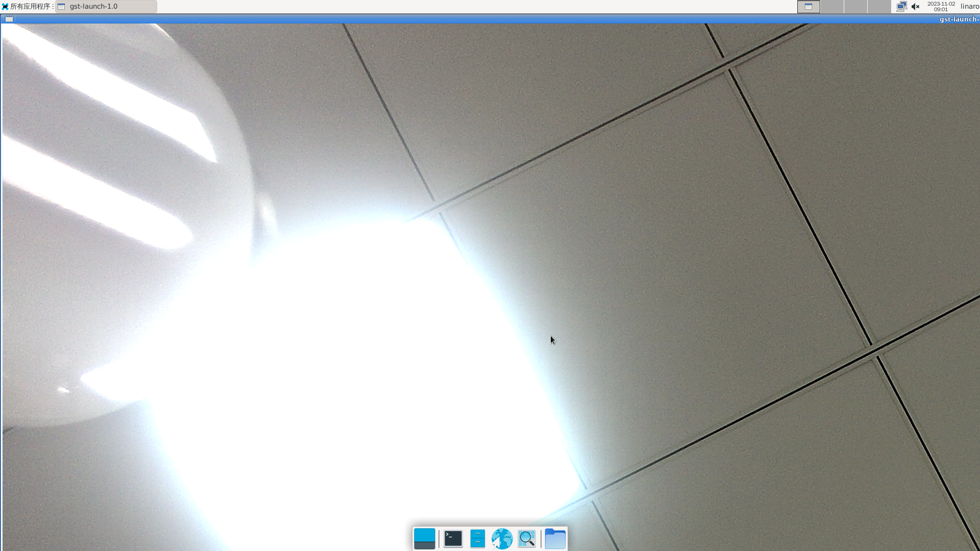This screenshot has height=551, width=980.
Task: Click the muted volume speaker icon
Action: (x=915, y=7)
